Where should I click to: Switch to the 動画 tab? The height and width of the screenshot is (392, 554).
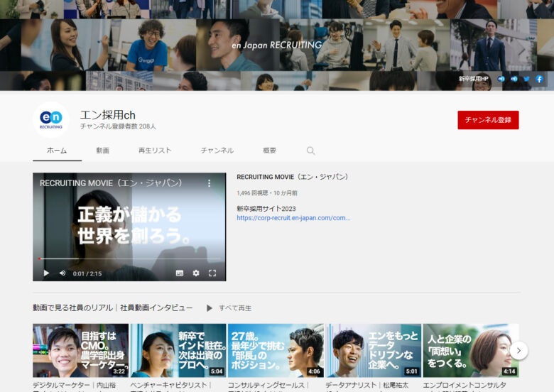[102, 151]
